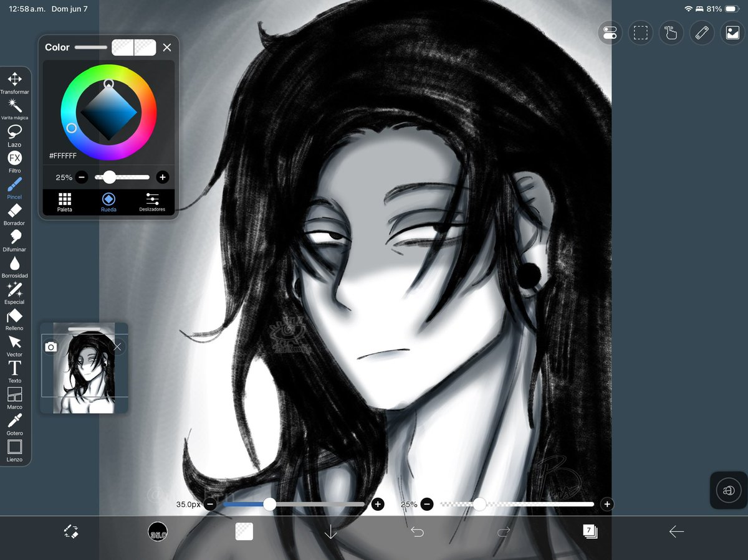Select the Pincel brush tool
The width and height of the screenshot is (748, 560).
(14, 188)
